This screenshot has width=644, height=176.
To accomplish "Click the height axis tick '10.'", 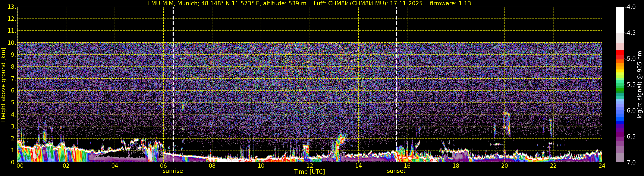I will [12, 43].
